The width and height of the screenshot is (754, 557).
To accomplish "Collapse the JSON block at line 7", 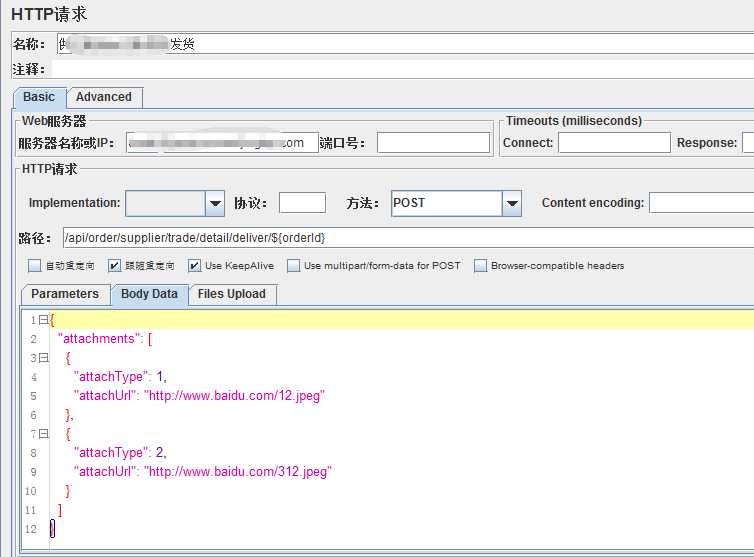I will click(43, 434).
